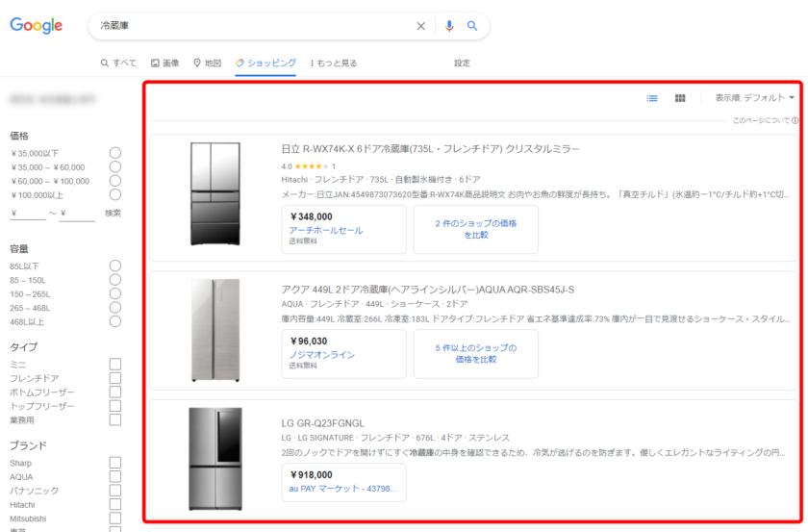Select the ショッピング tab

265,63
